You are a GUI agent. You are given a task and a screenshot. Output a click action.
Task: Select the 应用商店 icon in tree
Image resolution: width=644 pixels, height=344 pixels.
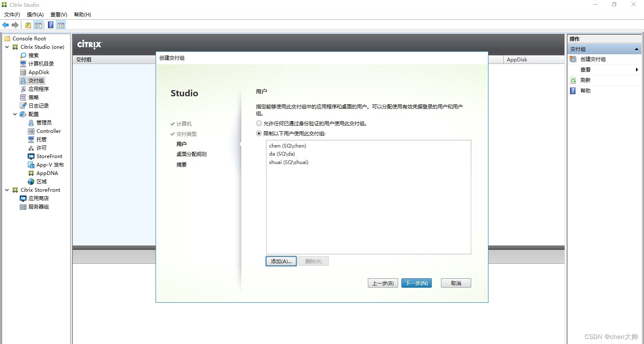pyautogui.click(x=23, y=198)
